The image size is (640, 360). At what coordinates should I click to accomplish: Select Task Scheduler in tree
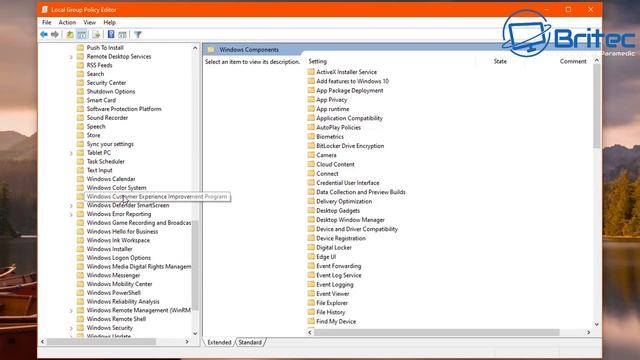106,161
